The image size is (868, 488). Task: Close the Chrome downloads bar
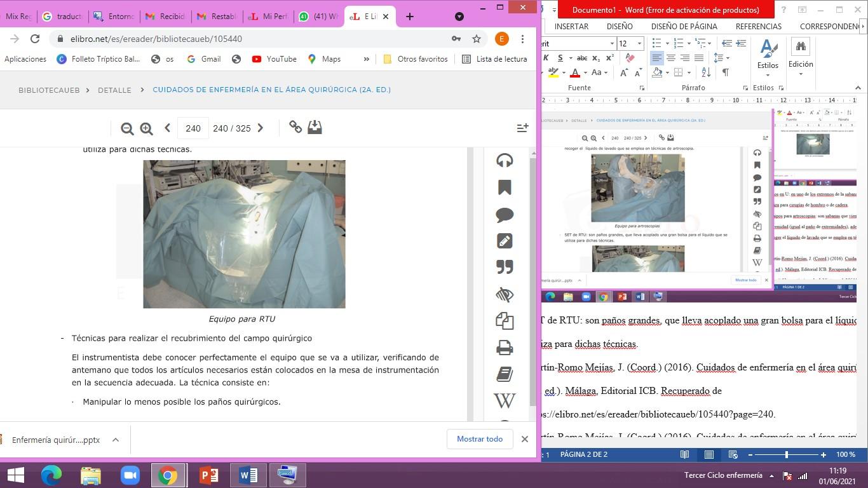tap(525, 439)
